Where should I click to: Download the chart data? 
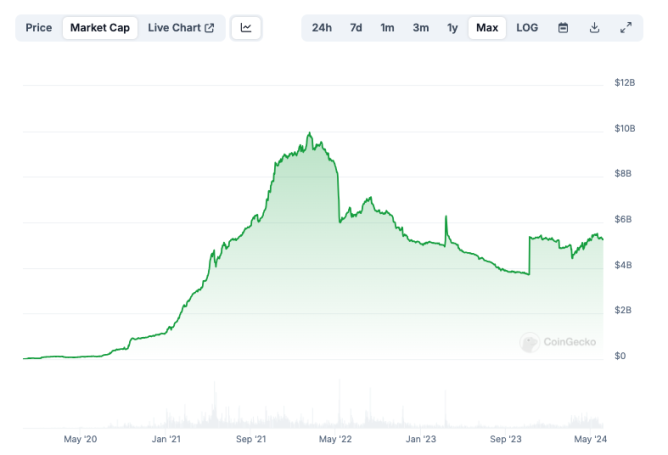click(x=594, y=28)
